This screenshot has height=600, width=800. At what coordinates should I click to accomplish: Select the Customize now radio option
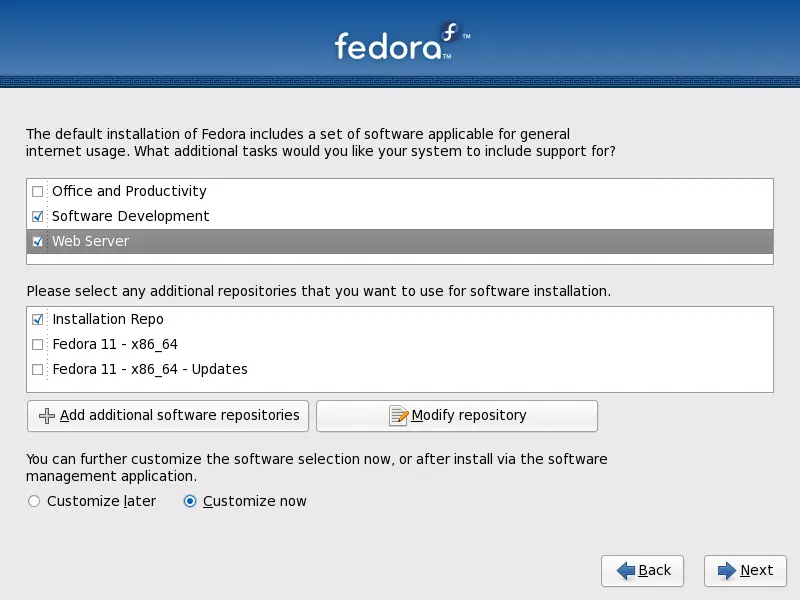(190, 501)
